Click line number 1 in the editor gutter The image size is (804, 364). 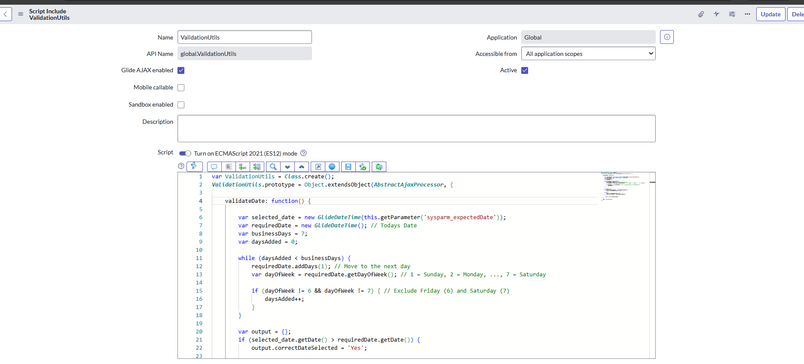tap(200, 176)
